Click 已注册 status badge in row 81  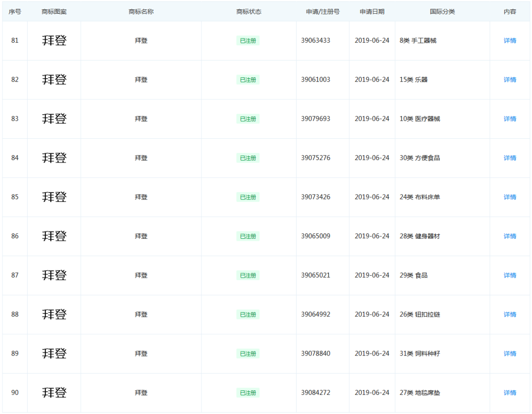248,41
